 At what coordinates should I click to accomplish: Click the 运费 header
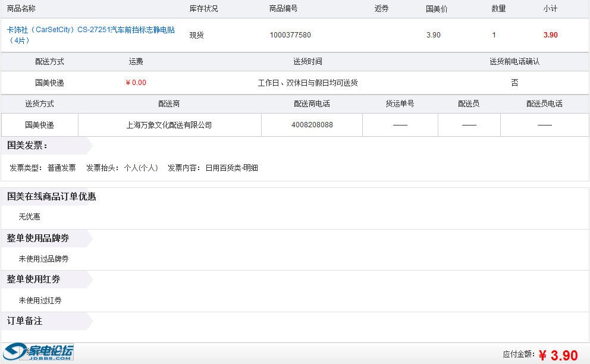pyautogui.click(x=136, y=61)
